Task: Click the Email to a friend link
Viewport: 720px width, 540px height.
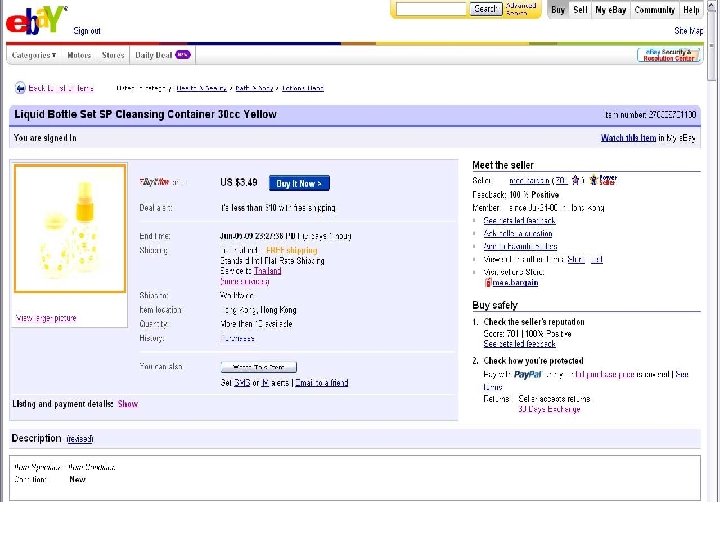Action: [x=321, y=382]
